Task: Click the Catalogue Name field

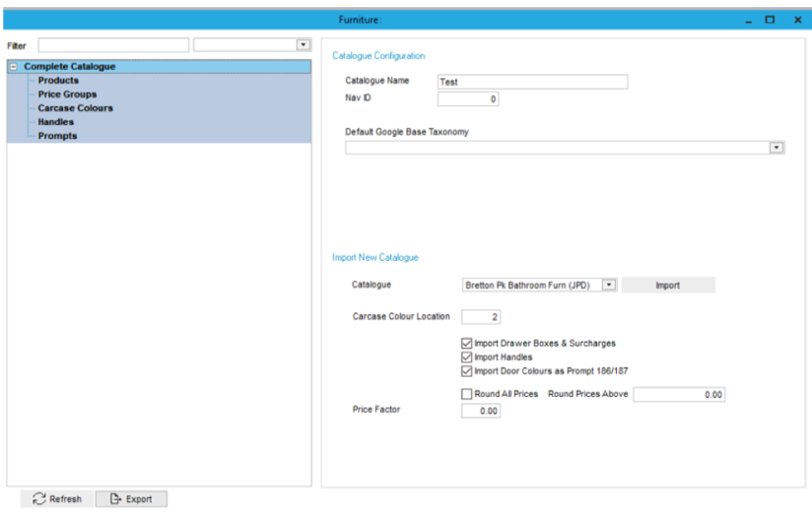Action: click(532, 82)
